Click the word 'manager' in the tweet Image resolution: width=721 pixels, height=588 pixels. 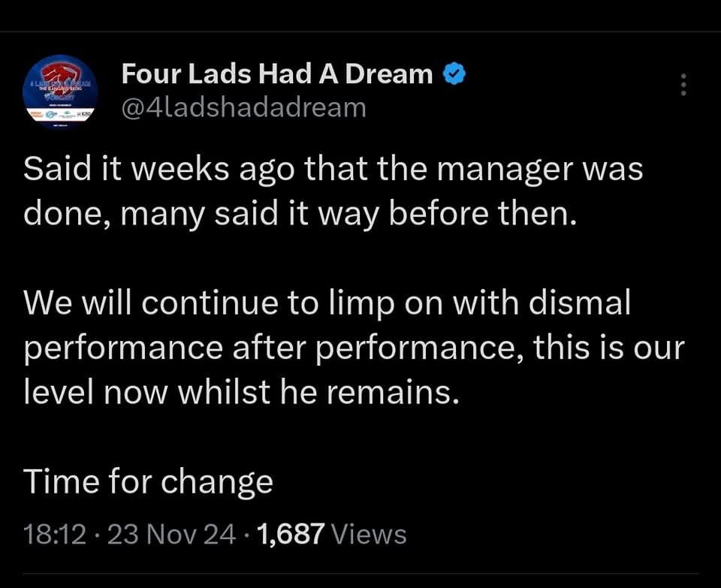point(503,171)
